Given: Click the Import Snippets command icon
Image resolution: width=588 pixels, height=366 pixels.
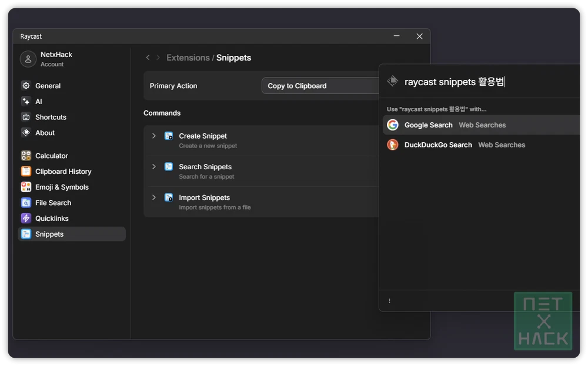Looking at the screenshot, I should pos(169,197).
